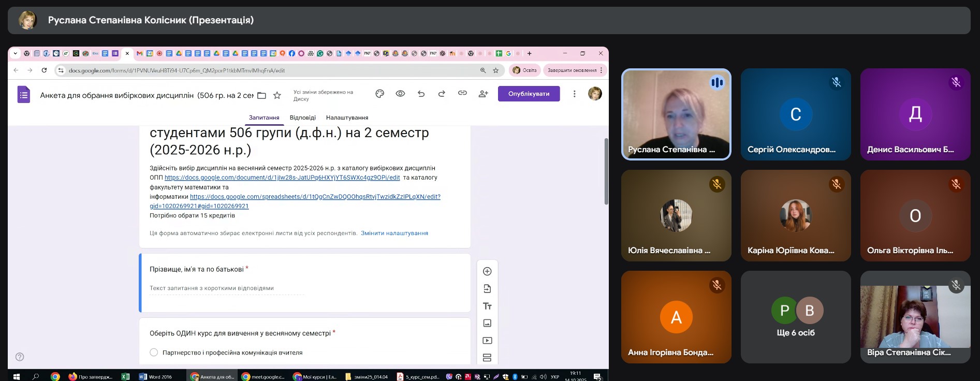Open the Facebook tab in the browser

point(292,53)
